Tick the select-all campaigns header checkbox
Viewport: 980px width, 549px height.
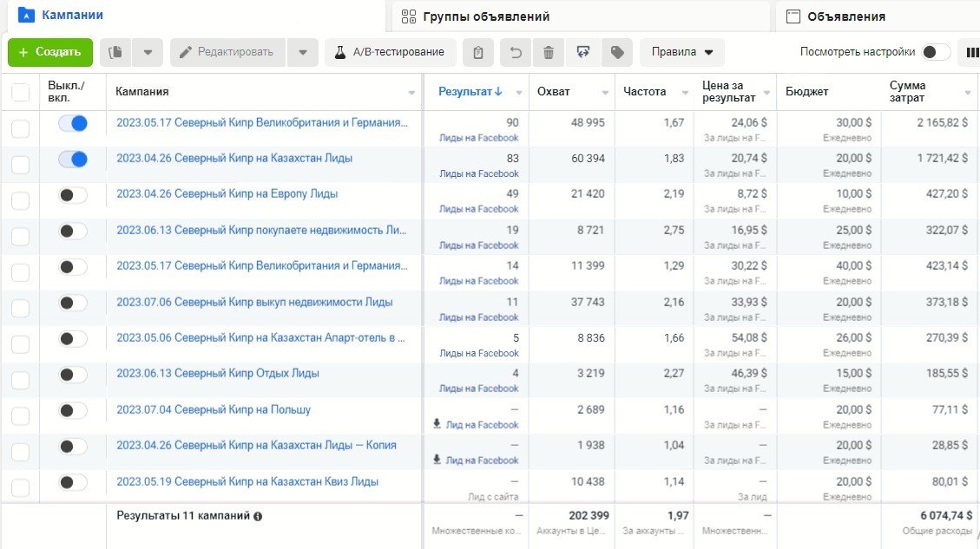click(20, 92)
